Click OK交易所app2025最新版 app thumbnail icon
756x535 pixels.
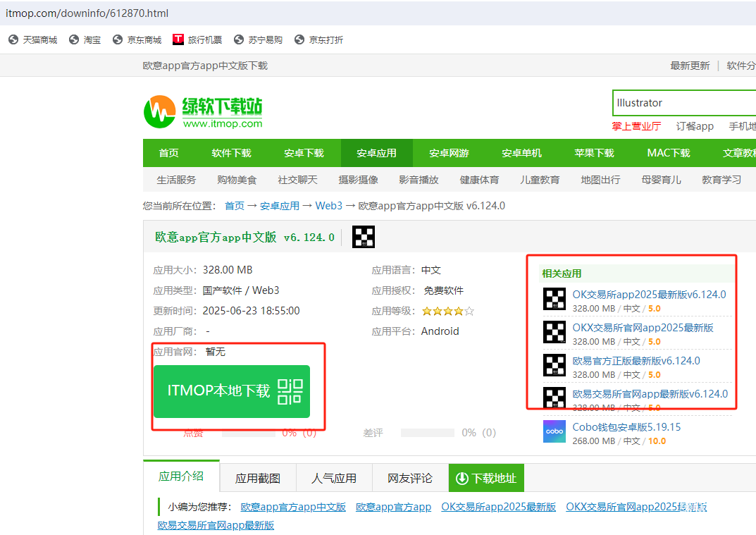(x=554, y=299)
